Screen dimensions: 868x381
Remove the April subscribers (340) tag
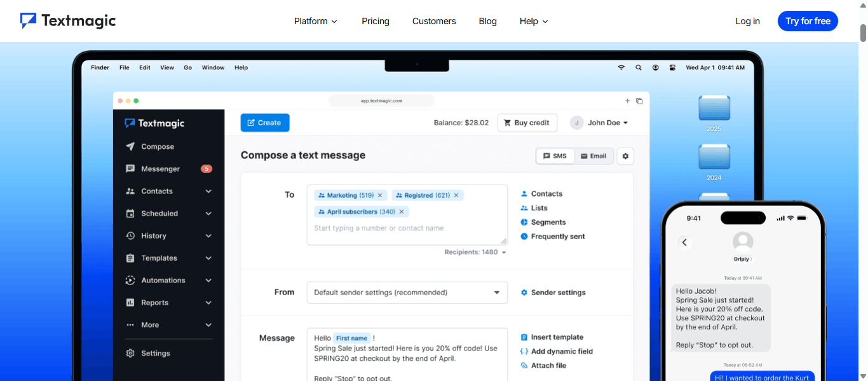[402, 212]
